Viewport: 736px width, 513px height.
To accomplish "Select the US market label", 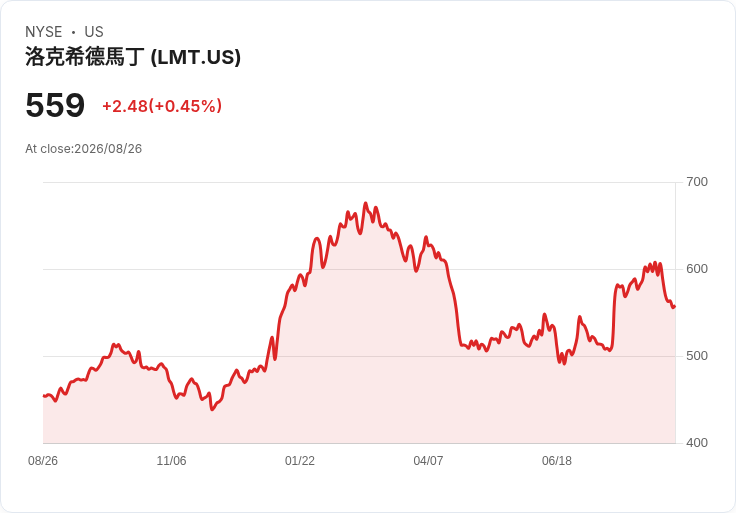I will pyautogui.click(x=94, y=32).
